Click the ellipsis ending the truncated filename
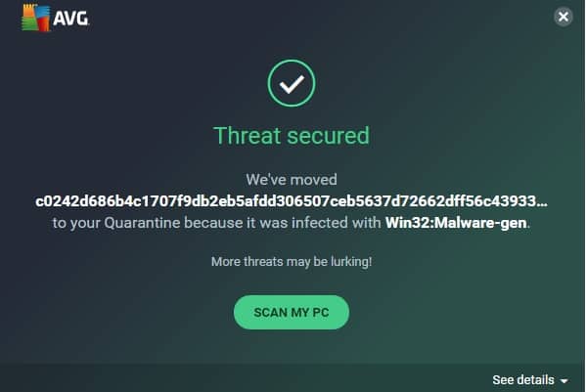This screenshot has height=392, width=586. 542,202
